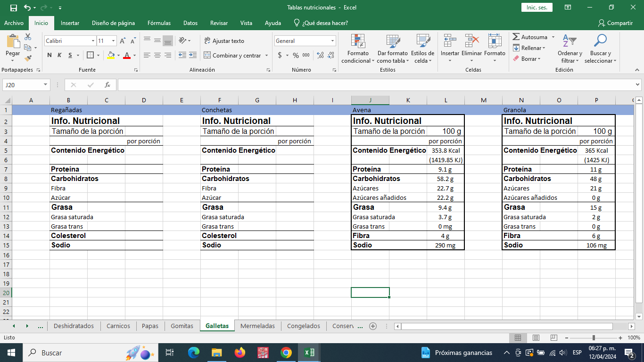
Task: Click the Inic. ses. sign-in button
Action: [x=537, y=8]
